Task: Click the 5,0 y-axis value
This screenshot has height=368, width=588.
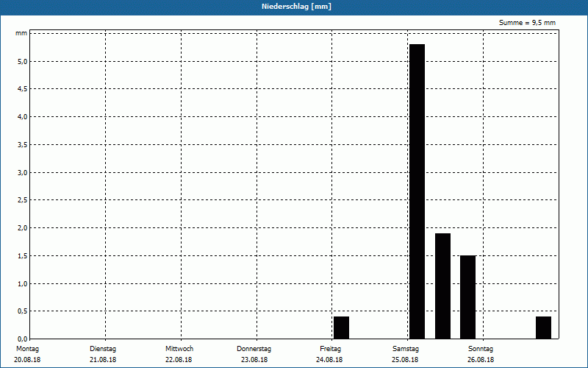Action: (23, 62)
